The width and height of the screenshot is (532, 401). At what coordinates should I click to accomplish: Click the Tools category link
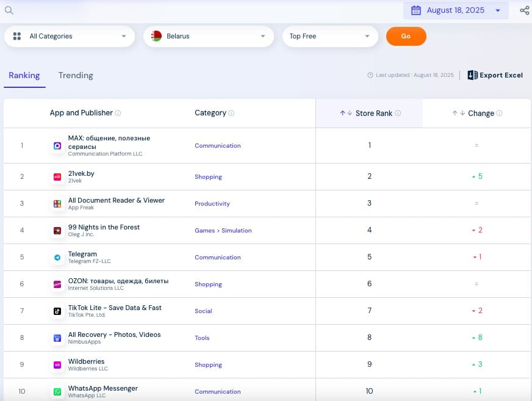tap(202, 338)
